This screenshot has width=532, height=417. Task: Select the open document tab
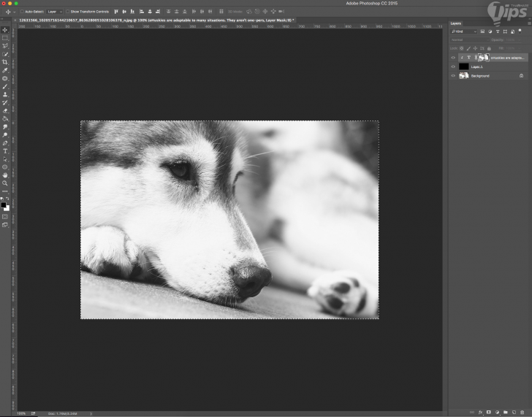[x=156, y=20]
